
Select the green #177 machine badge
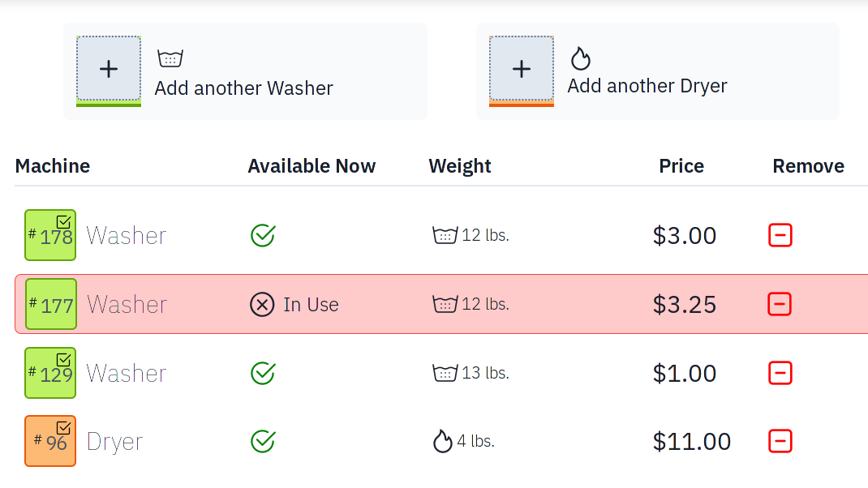pos(51,304)
